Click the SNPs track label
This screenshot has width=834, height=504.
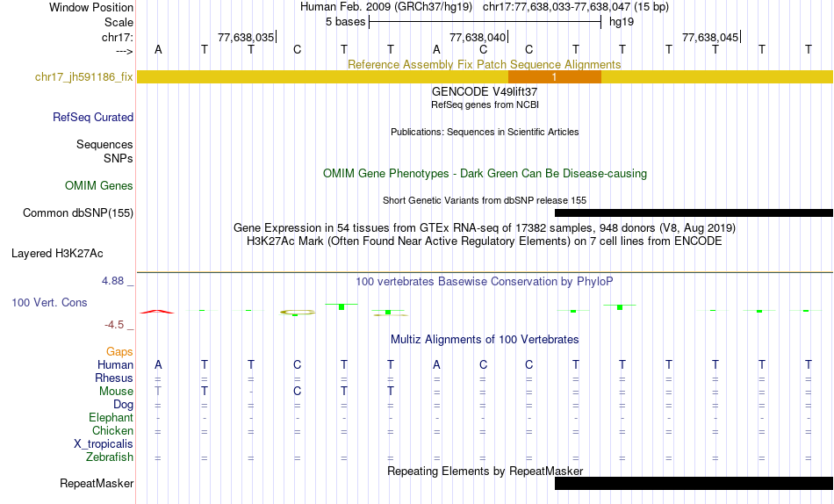119,158
